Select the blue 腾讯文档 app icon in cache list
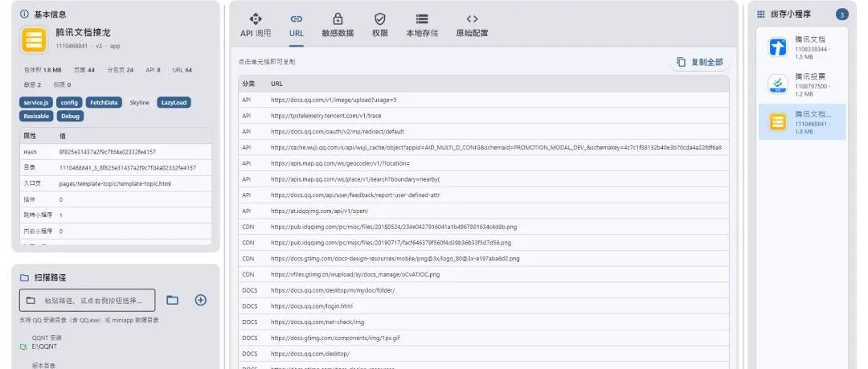Image resolution: width=868 pixels, height=369 pixels. (778, 47)
